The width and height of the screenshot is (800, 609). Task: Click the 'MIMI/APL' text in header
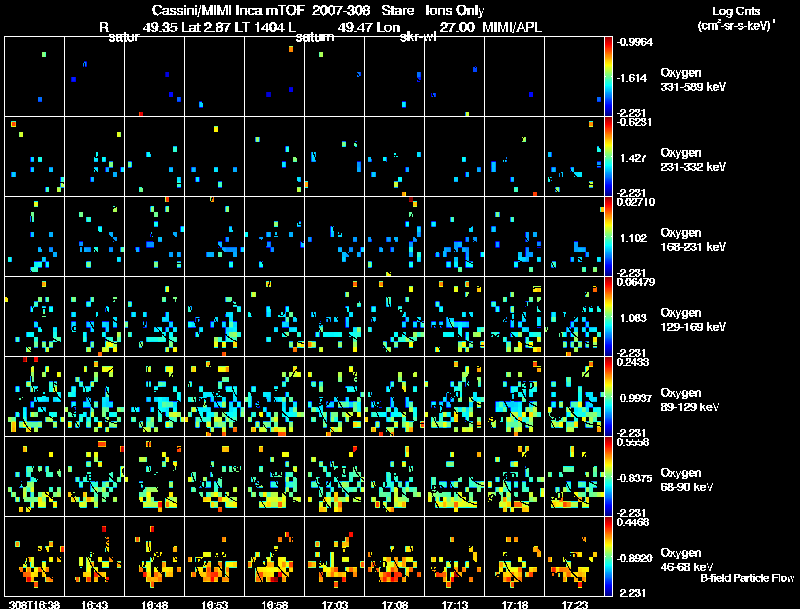click(512, 28)
